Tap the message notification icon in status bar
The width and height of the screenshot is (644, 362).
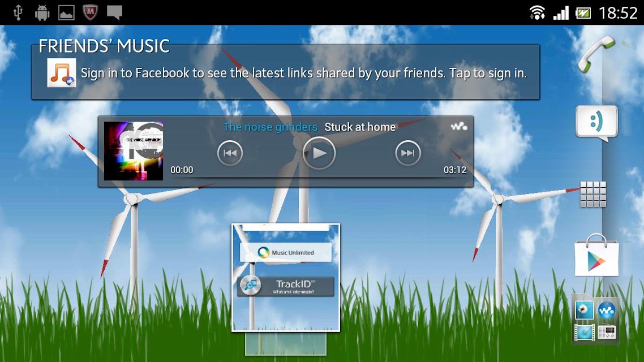pyautogui.click(x=114, y=12)
